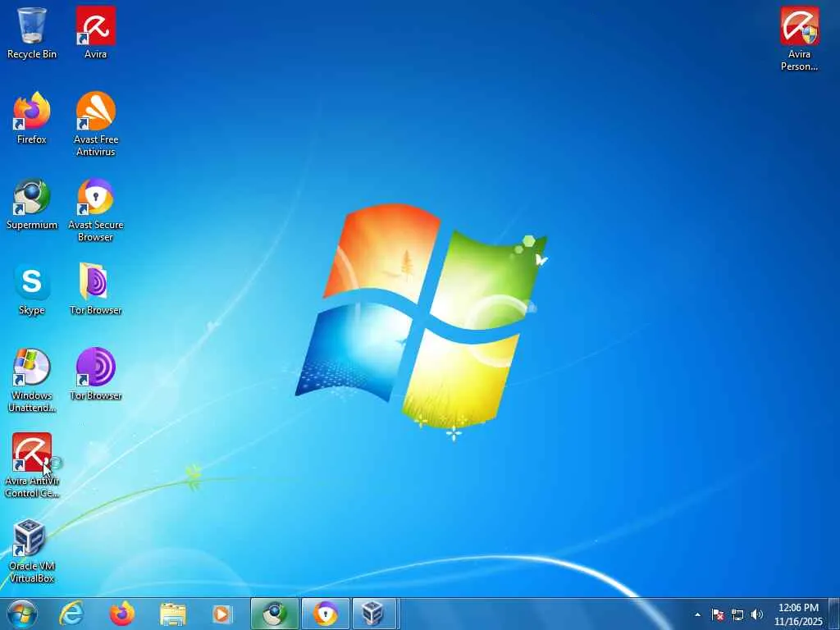Open Windows Media Player from the taskbar
840x630 pixels.
pyautogui.click(x=222, y=614)
